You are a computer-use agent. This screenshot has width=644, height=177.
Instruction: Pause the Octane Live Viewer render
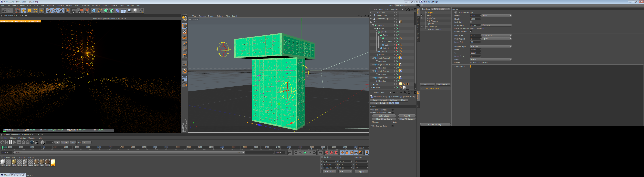(x=10, y=142)
